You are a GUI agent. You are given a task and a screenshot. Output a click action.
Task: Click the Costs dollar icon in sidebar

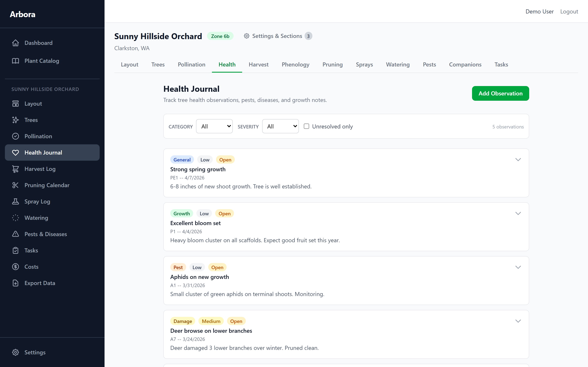click(15, 266)
